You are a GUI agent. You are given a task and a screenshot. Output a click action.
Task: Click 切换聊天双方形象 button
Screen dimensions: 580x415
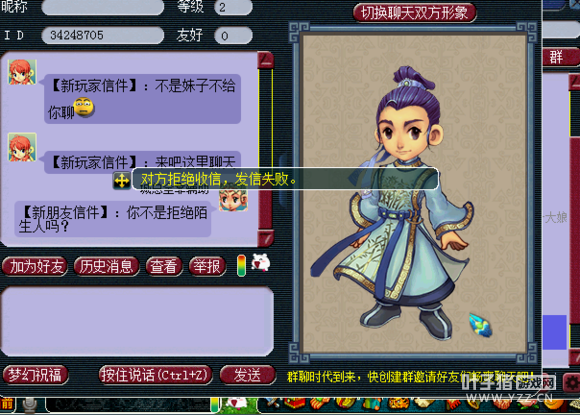click(x=414, y=13)
